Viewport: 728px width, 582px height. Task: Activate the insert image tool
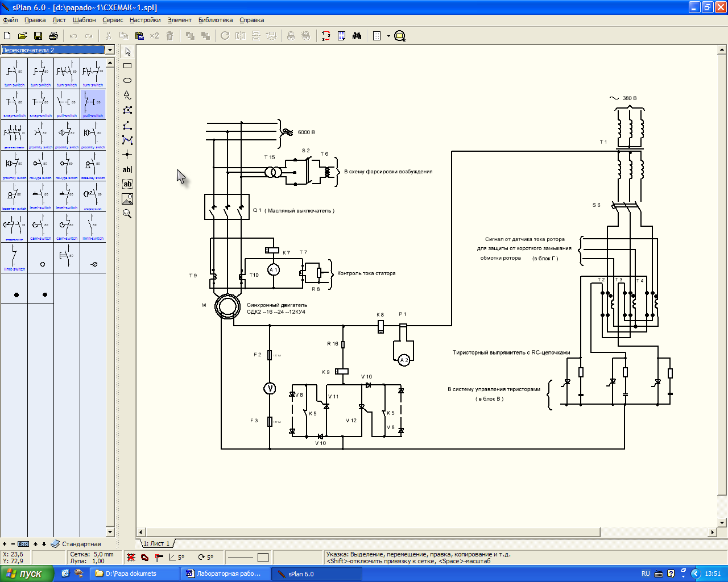[127, 199]
